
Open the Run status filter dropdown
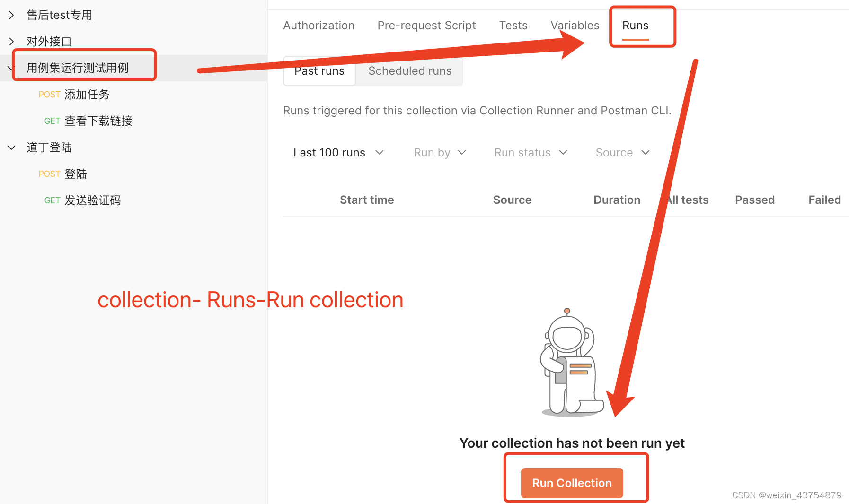point(531,153)
